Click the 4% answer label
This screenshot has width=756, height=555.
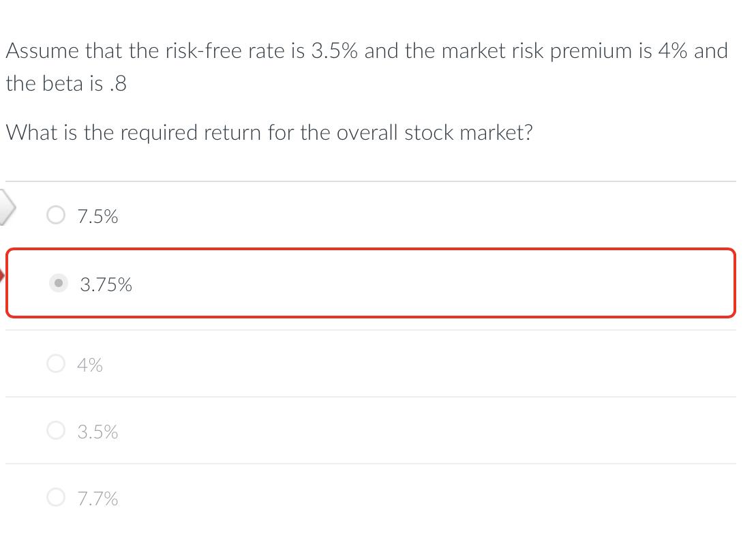tap(89, 365)
